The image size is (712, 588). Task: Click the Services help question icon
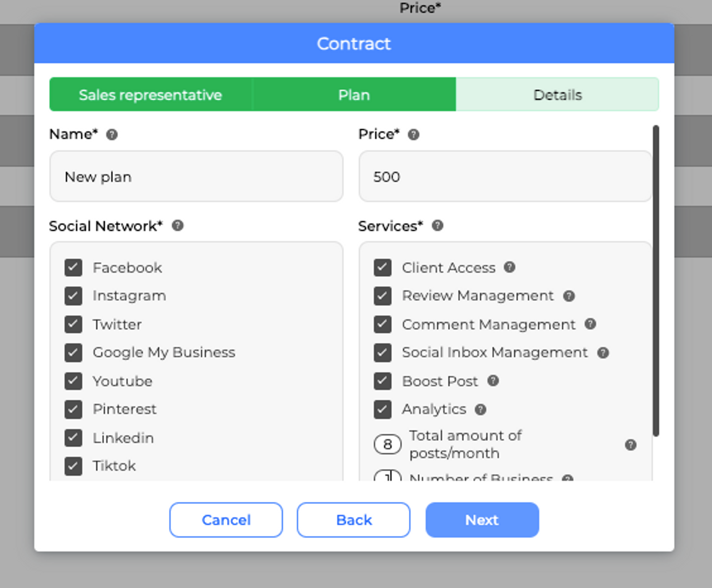click(438, 226)
